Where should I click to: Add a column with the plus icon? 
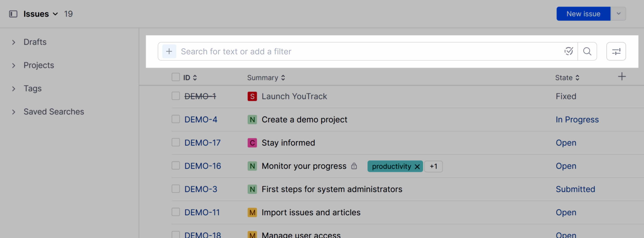(x=622, y=77)
